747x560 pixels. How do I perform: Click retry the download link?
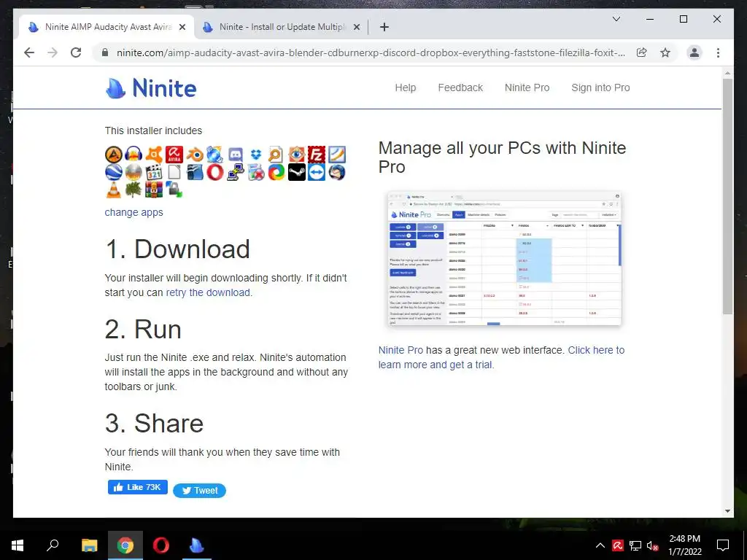click(x=208, y=292)
